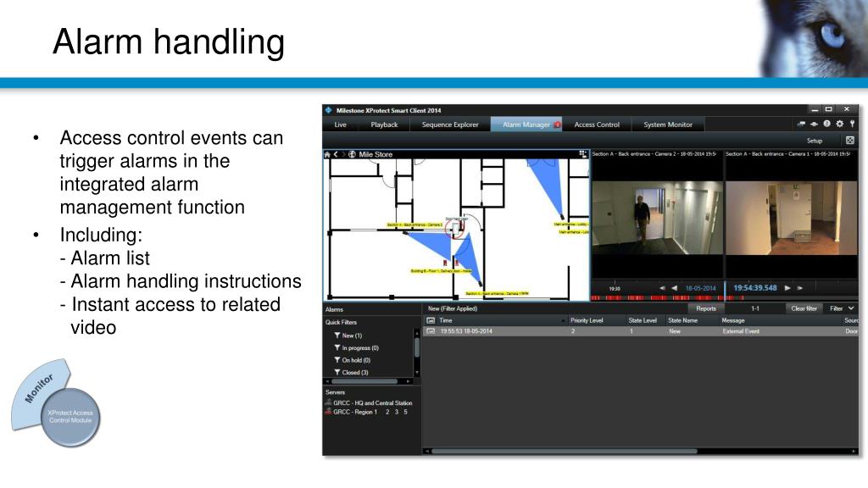The image size is (868, 488).
Task: Apply the In progress (0) quick filter
Action: tap(357, 348)
